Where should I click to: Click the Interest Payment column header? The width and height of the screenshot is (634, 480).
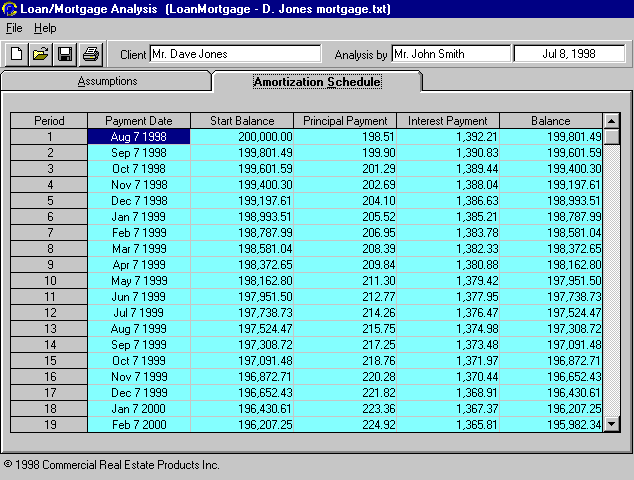point(448,121)
